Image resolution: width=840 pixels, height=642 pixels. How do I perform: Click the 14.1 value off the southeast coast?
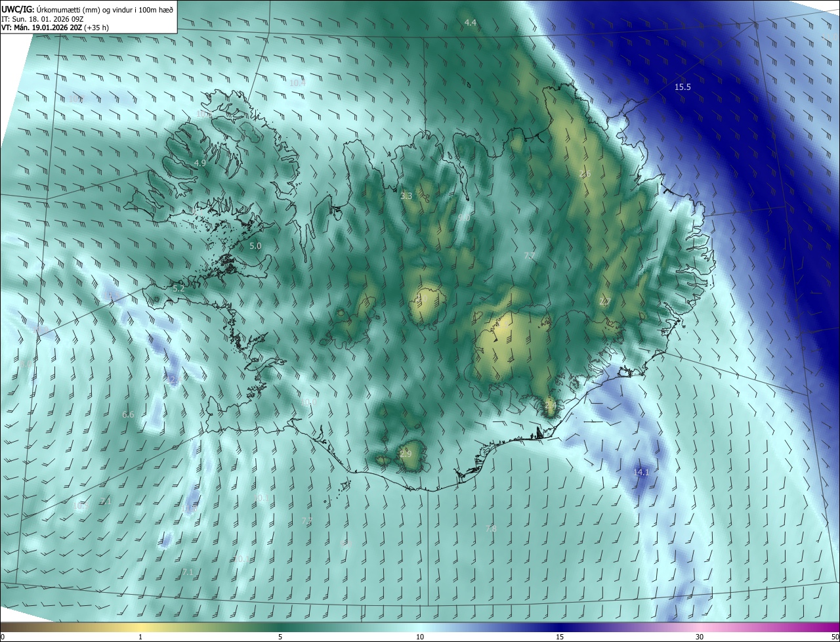tap(640, 473)
